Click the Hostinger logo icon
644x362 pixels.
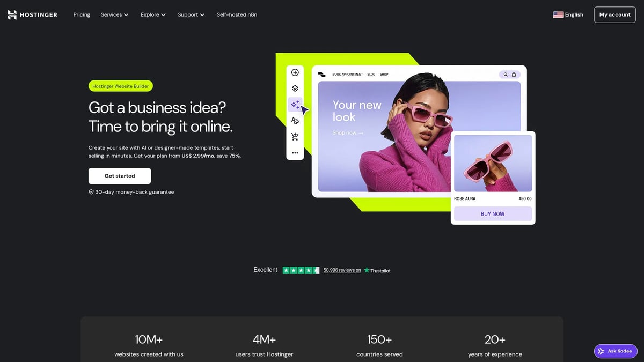coord(12,14)
